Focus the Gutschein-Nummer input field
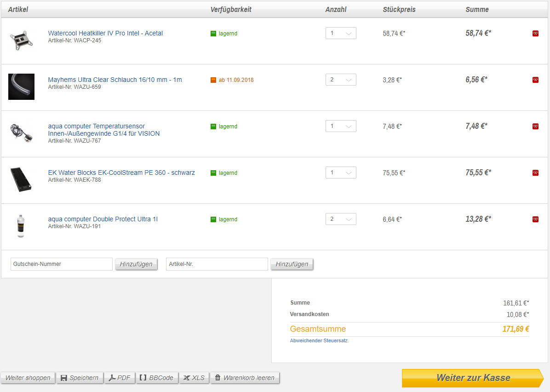The image size is (550, 392). pos(61,264)
